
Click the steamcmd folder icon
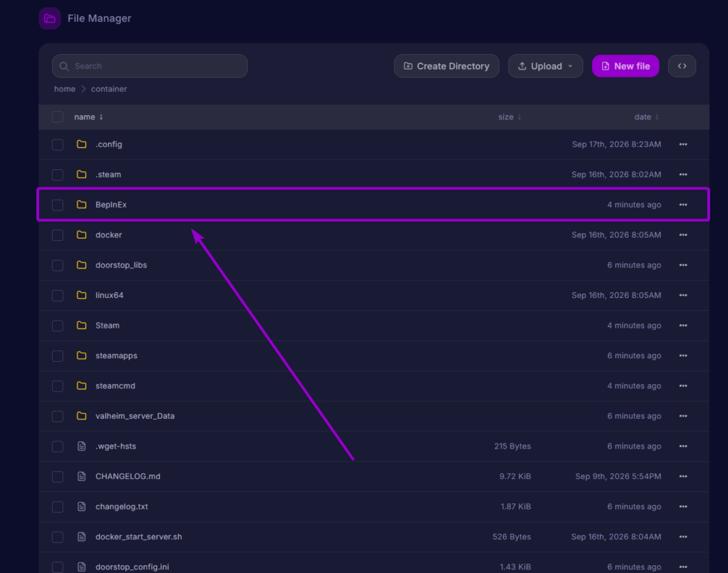pos(82,386)
